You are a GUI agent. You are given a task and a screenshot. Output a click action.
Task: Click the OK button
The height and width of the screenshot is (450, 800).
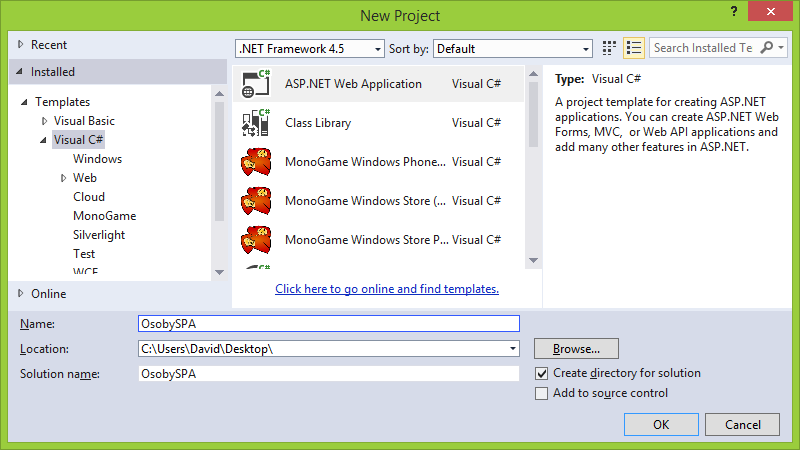(x=661, y=424)
